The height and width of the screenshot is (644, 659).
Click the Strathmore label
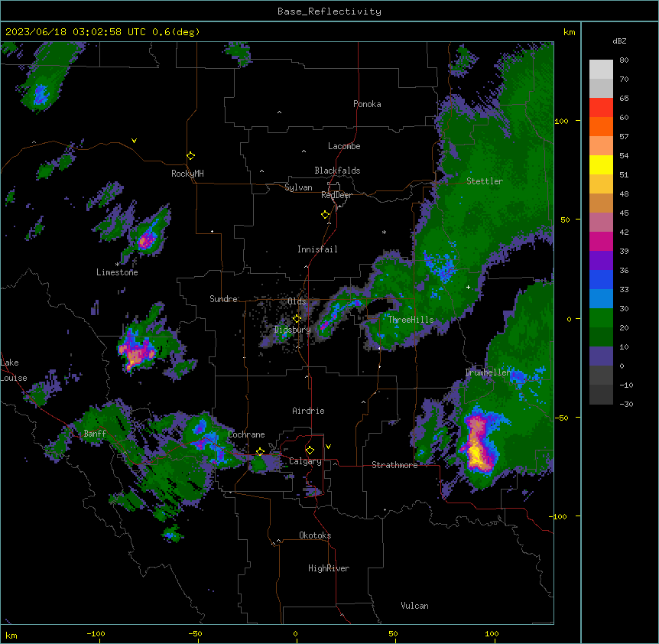point(394,465)
